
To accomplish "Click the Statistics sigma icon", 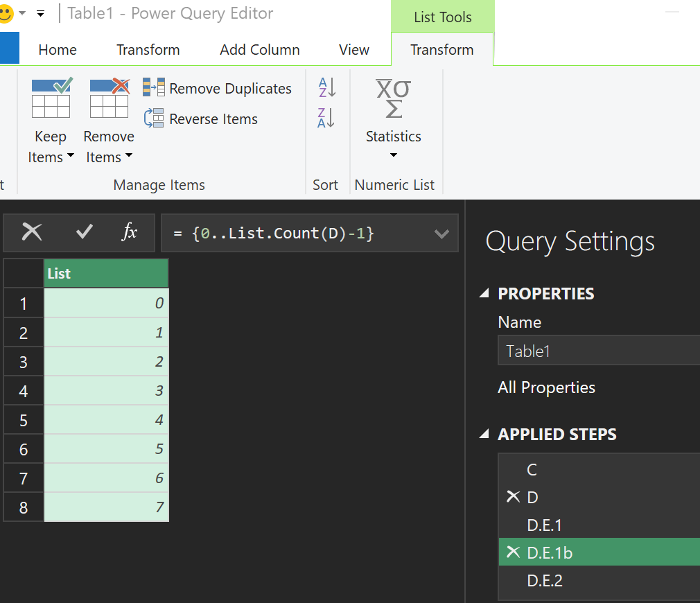I will 393,98.
